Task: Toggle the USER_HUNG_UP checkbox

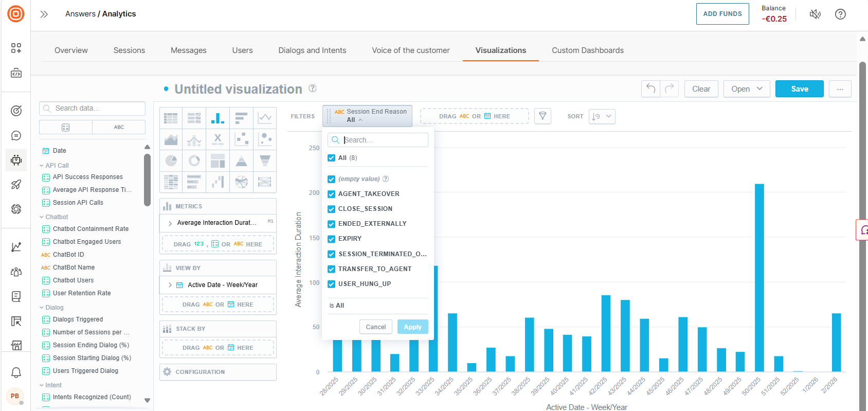Action: pos(332,284)
